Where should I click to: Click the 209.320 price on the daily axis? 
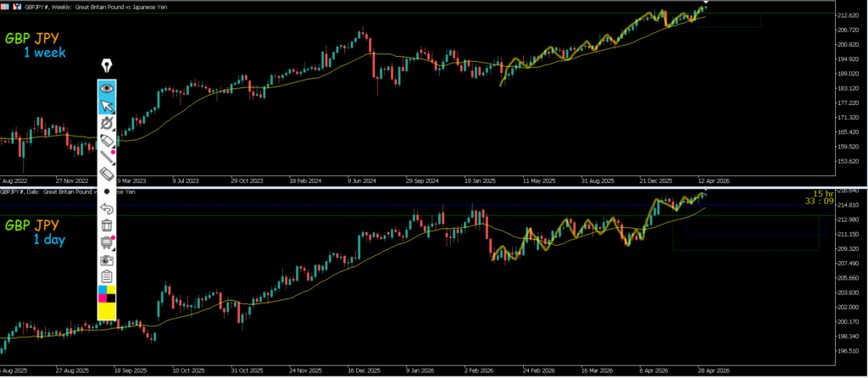click(x=849, y=249)
